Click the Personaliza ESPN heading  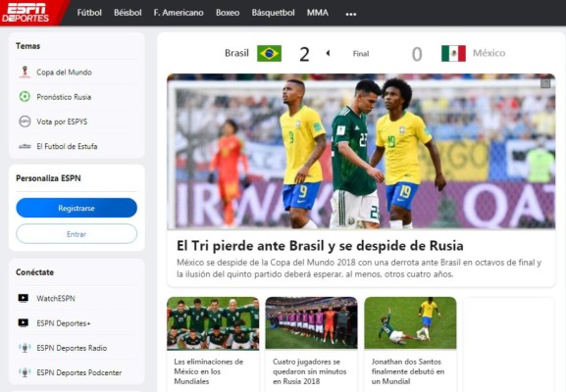(x=48, y=178)
